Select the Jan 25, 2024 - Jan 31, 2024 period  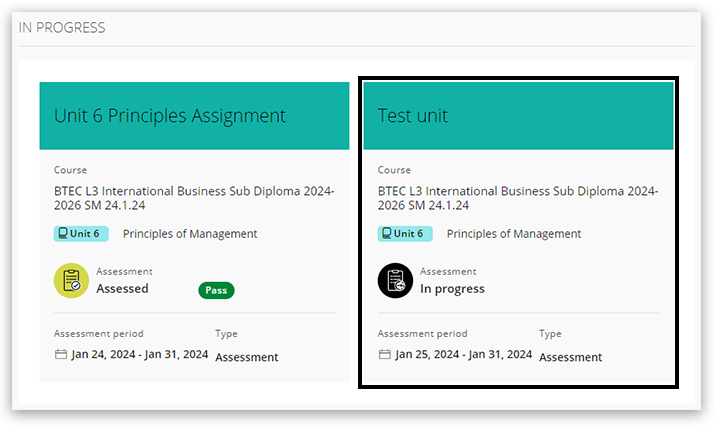(463, 354)
